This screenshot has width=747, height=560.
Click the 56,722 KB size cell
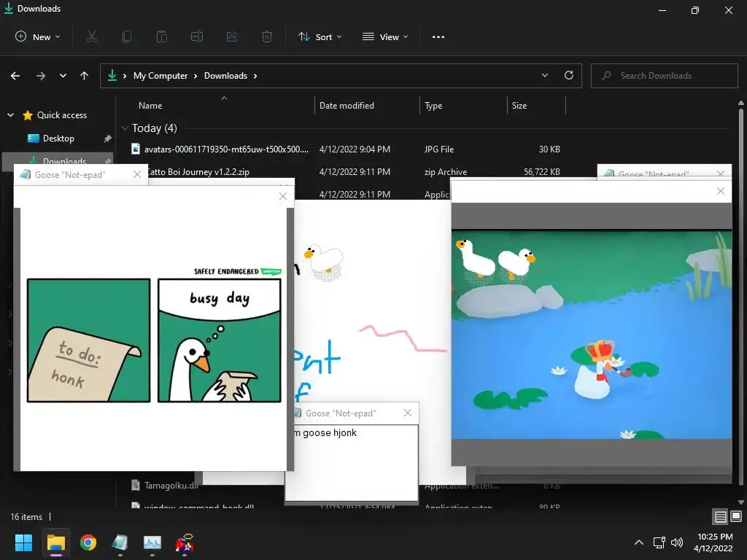pos(542,172)
